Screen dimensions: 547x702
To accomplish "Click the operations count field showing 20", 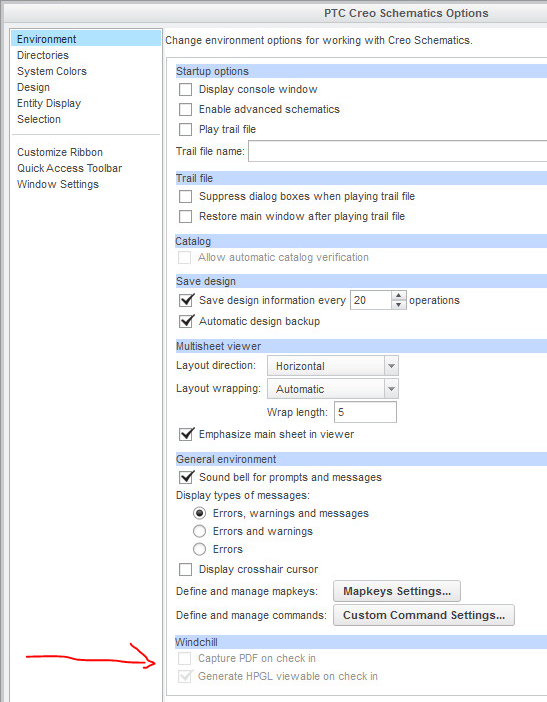I will tap(371, 300).
